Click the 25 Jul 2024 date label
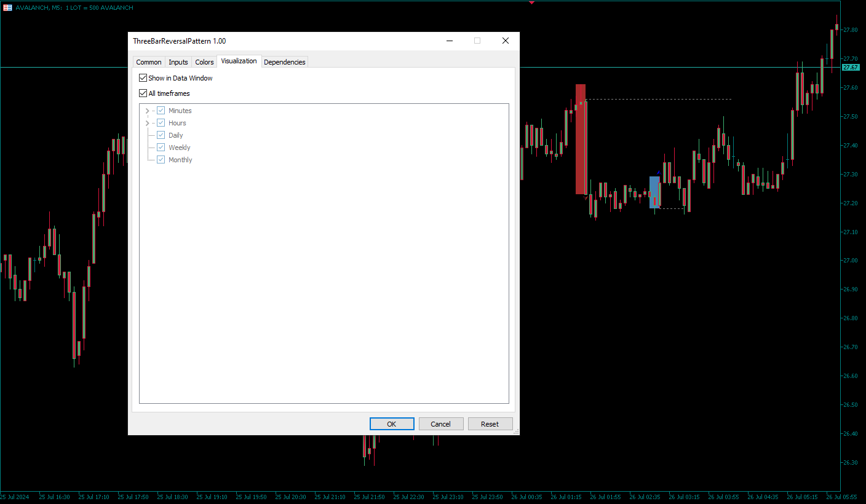The width and height of the screenshot is (866, 504). (x=15, y=497)
